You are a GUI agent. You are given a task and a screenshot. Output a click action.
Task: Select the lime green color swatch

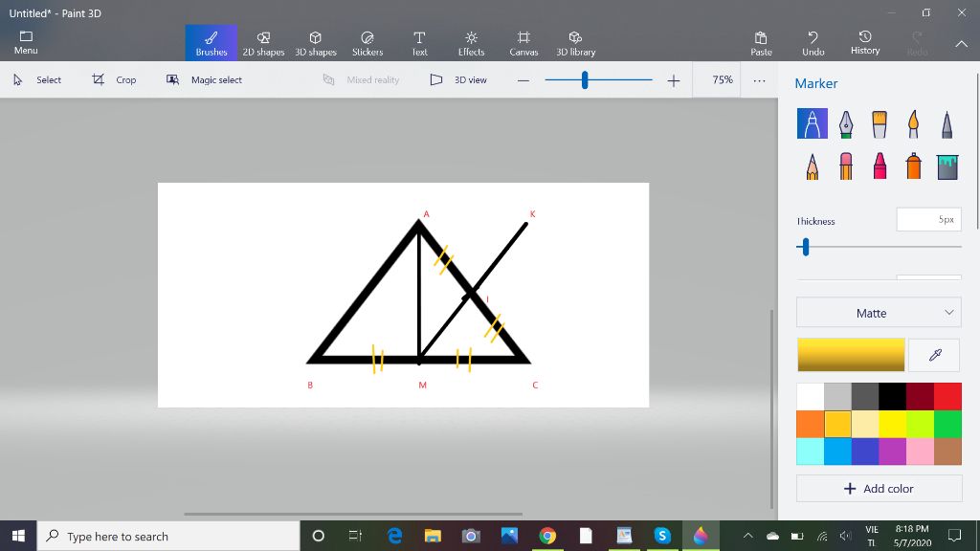coord(920,424)
